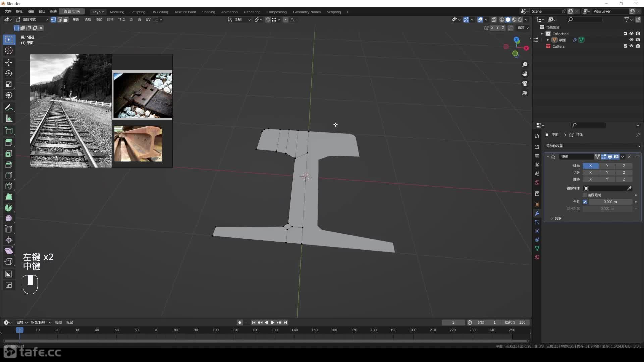The width and height of the screenshot is (644, 362).
Task: Click the 结束点 250 end frame field
Action: (515, 323)
